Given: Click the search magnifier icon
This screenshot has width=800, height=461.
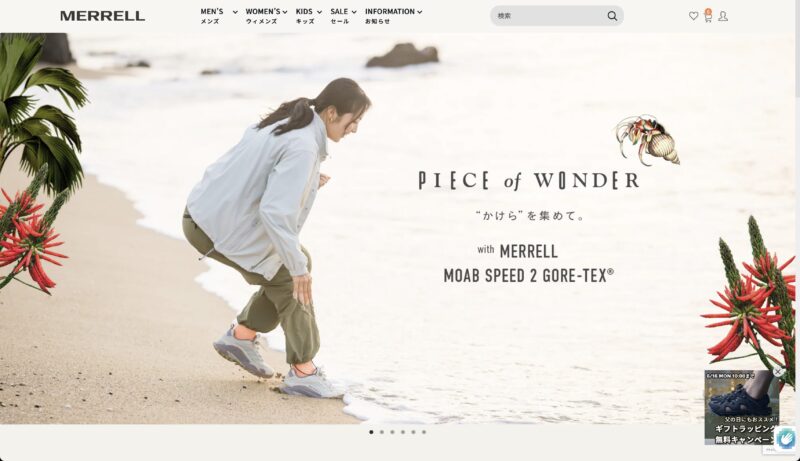Looking at the screenshot, I should coord(612,16).
